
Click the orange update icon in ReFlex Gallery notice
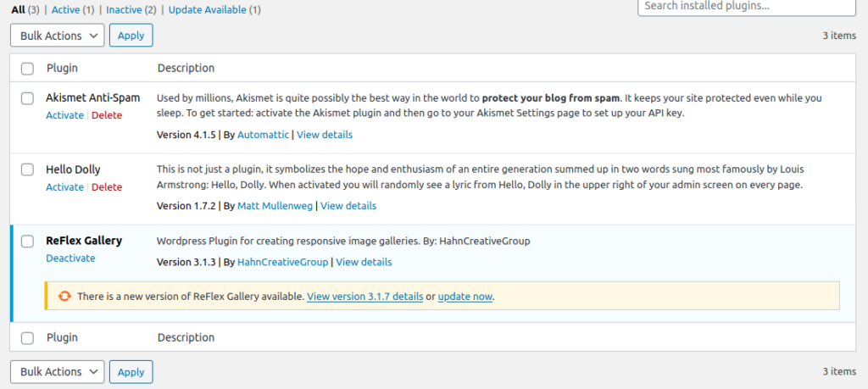click(x=64, y=296)
